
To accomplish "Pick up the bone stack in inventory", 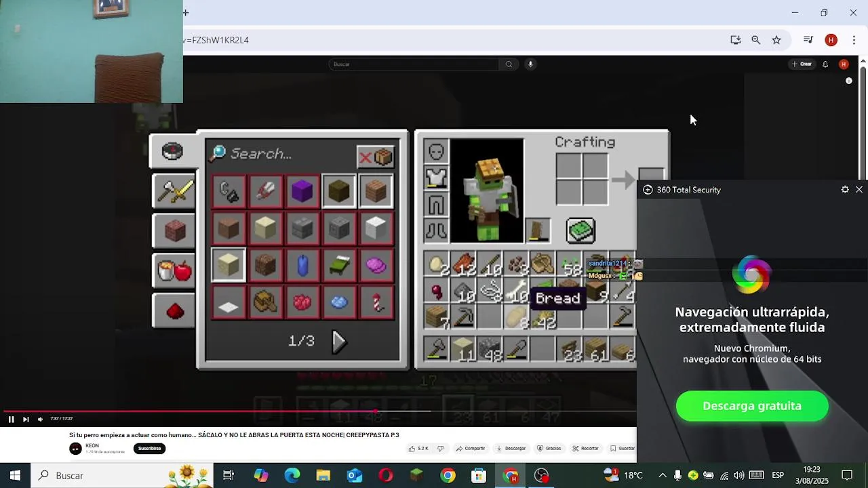I will tap(516, 290).
